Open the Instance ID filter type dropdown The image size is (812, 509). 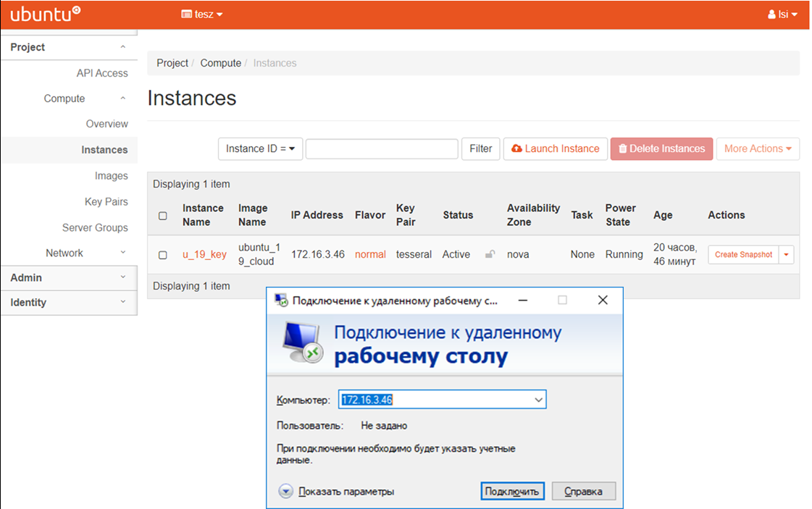click(260, 149)
